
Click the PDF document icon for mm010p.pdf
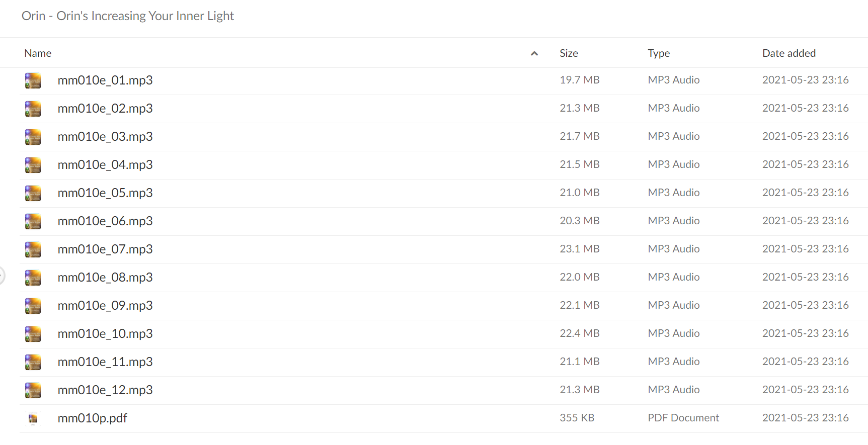tap(33, 418)
